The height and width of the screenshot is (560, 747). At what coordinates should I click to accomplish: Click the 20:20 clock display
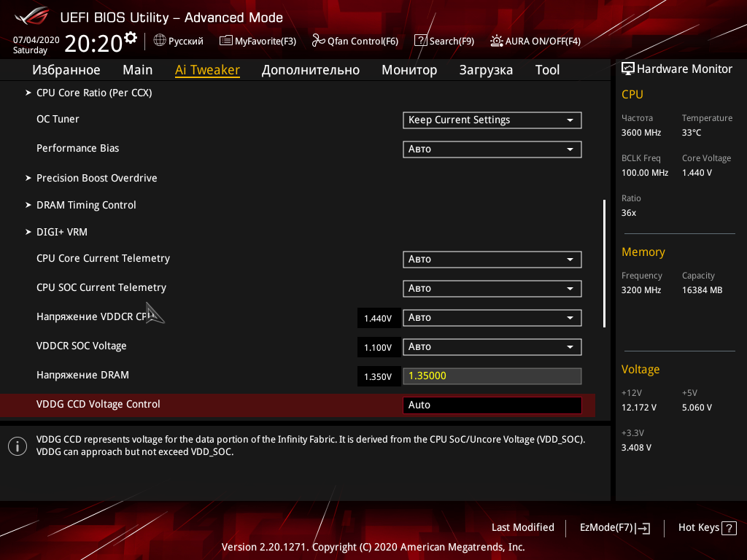(93, 43)
